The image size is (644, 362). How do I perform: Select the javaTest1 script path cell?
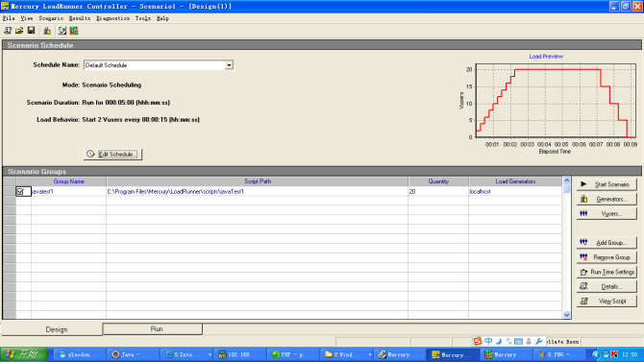(x=257, y=192)
